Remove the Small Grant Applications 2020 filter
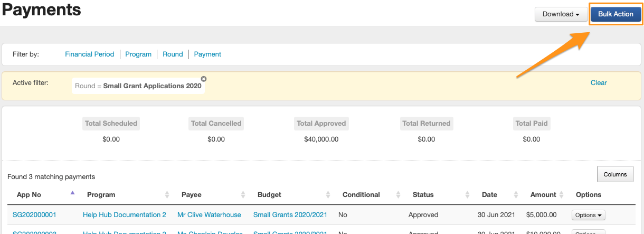This screenshot has width=644, height=234. (x=204, y=79)
